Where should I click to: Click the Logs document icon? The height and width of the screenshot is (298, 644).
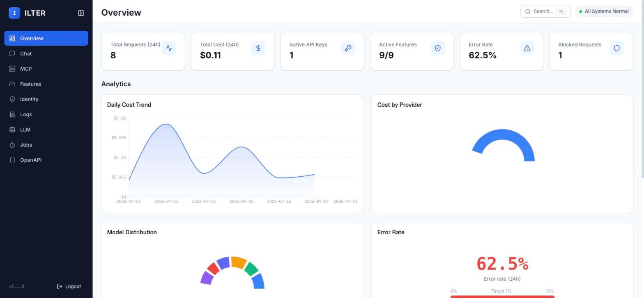click(x=12, y=114)
